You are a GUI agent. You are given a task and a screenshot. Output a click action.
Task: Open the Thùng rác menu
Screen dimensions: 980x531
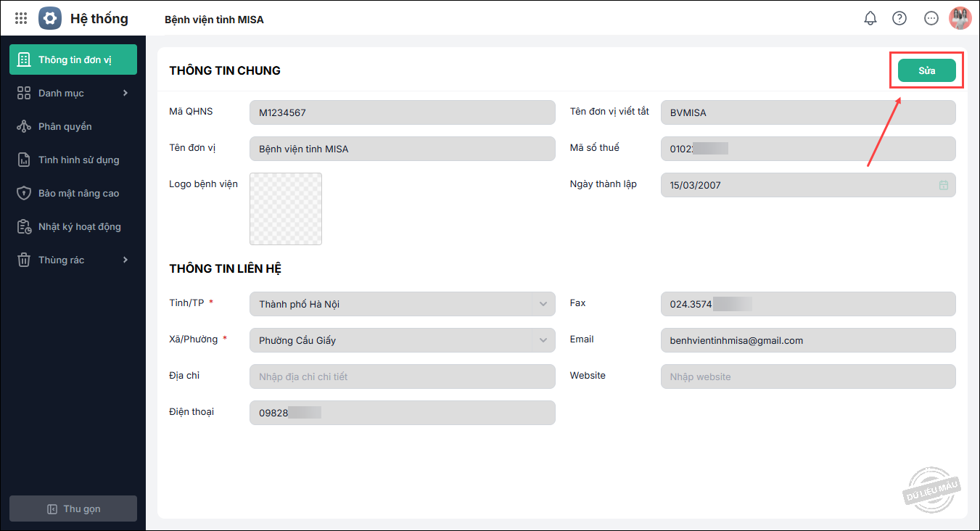[73, 260]
